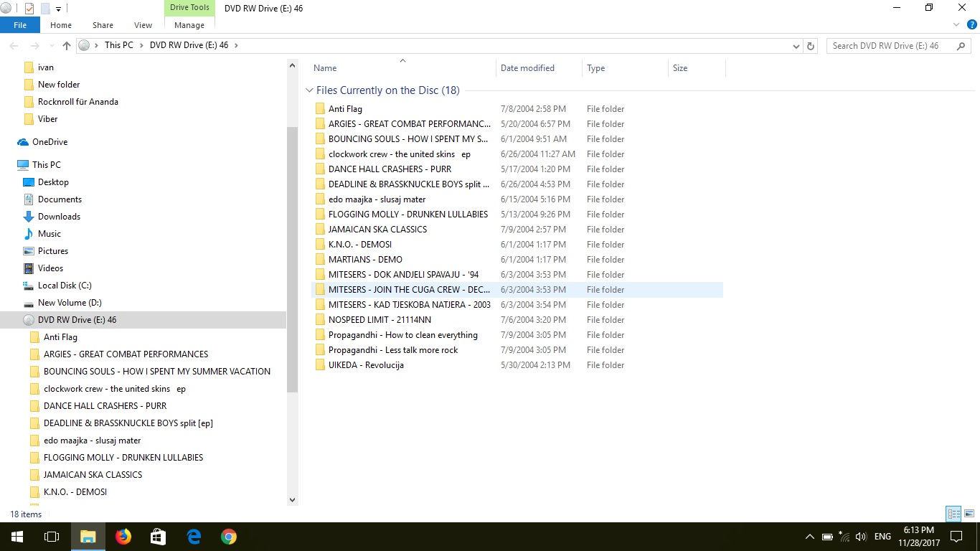
Task: Click the Task View icon on the taskbar
Action: 52,537
